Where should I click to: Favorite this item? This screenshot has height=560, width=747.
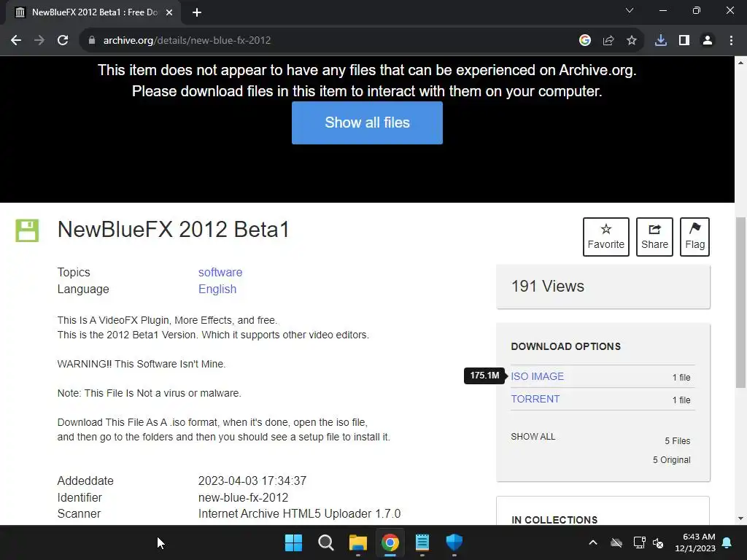click(606, 237)
